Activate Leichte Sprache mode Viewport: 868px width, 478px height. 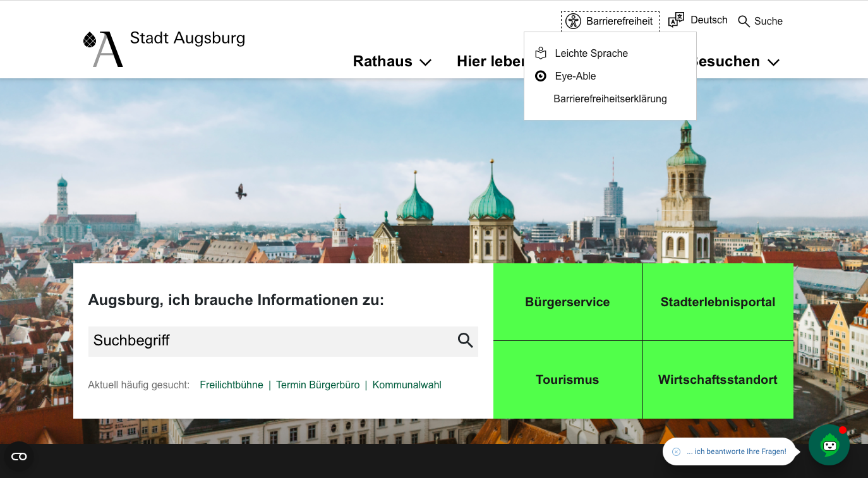click(x=591, y=53)
